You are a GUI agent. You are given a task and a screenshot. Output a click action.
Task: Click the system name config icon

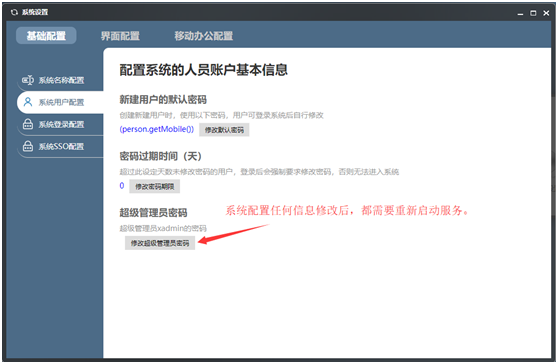28,80
